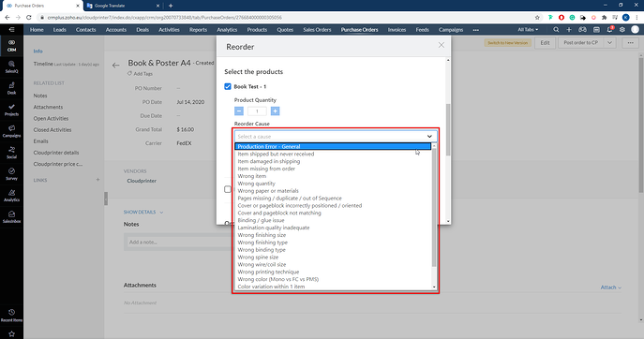Open the more modules ellipsis in nav
The width and height of the screenshot is (644, 339).
click(x=475, y=30)
